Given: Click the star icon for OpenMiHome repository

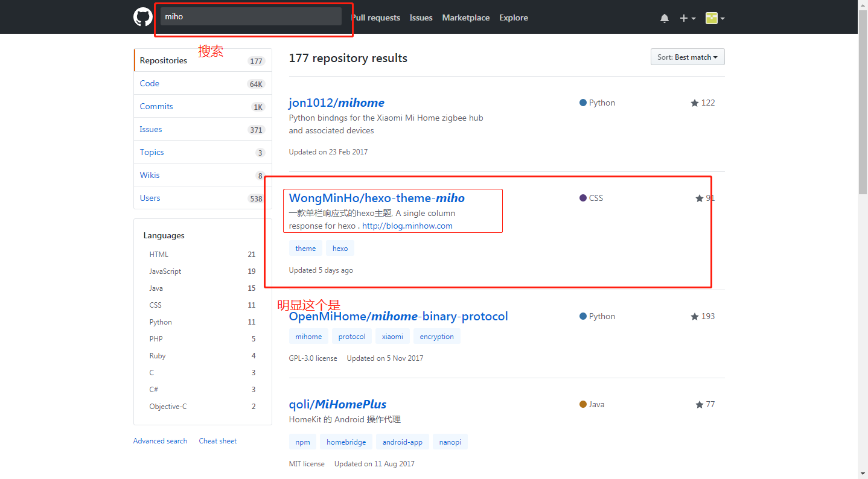Looking at the screenshot, I should coord(695,317).
